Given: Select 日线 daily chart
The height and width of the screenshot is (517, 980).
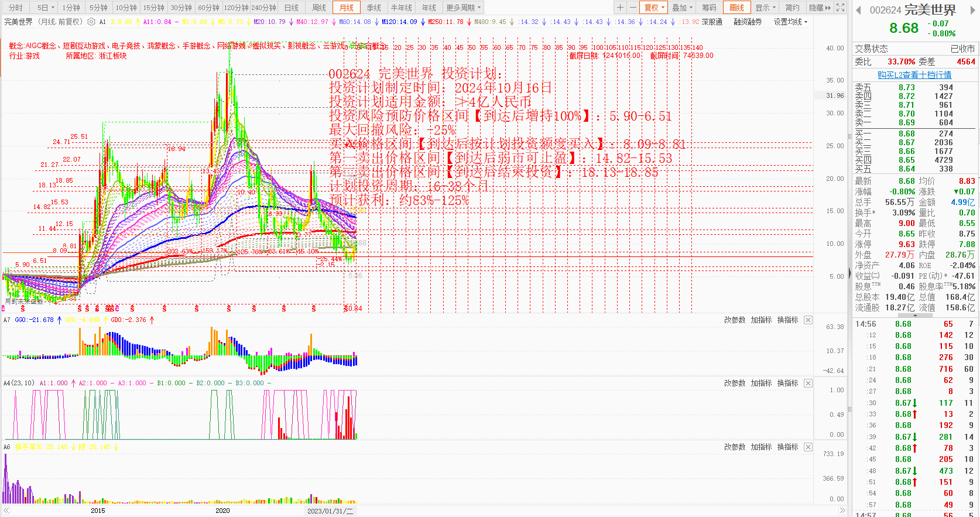Looking at the screenshot, I should pos(291,8).
